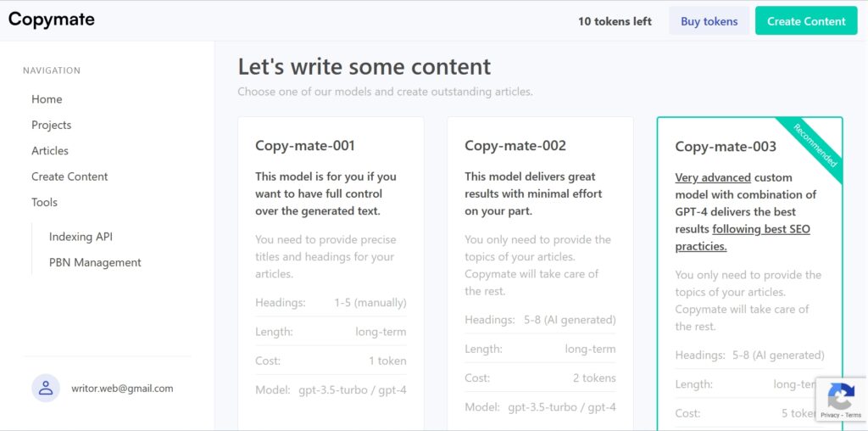Screen dimensions: 868x431
Task: Click 'This model delivers great results' description
Action: [533, 193]
